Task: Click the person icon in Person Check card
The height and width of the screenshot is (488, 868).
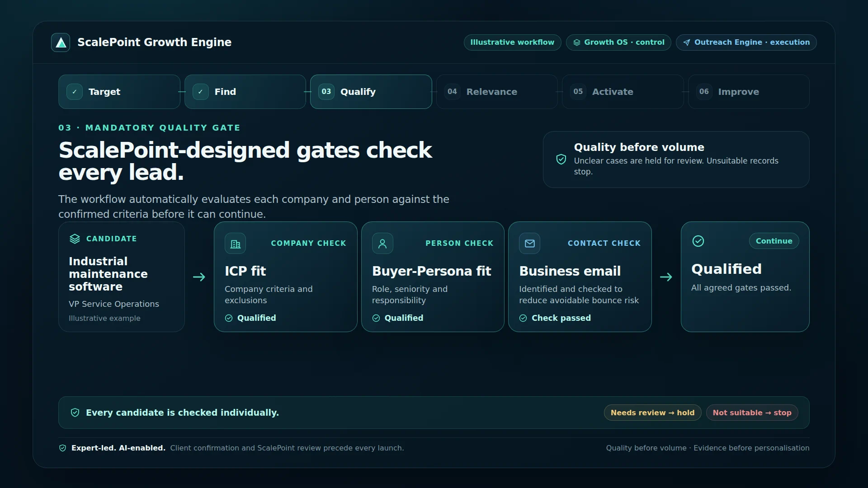Action: (382, 244)
